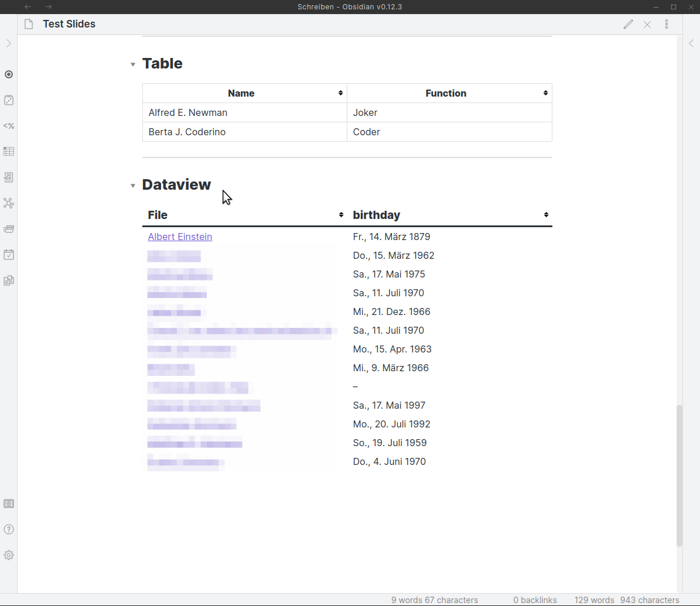
Task: Expand the right sidebar
Action: pos(691,43)
